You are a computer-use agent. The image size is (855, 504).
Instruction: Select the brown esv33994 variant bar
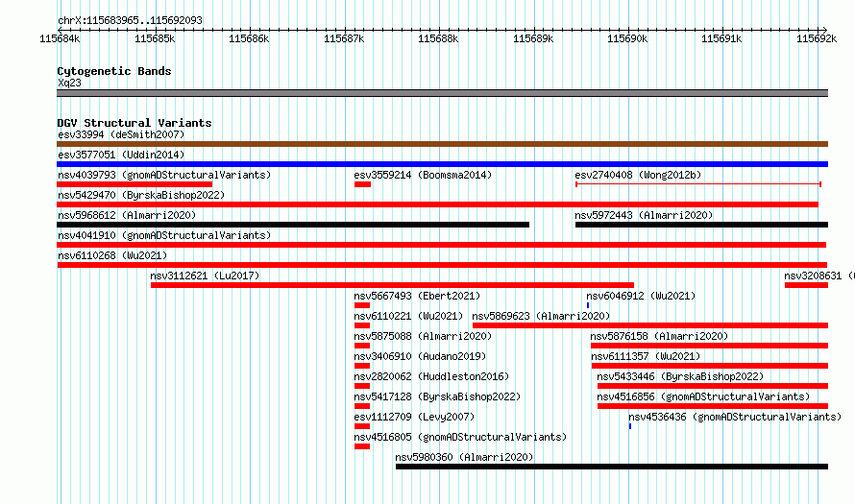coord(442,144)
